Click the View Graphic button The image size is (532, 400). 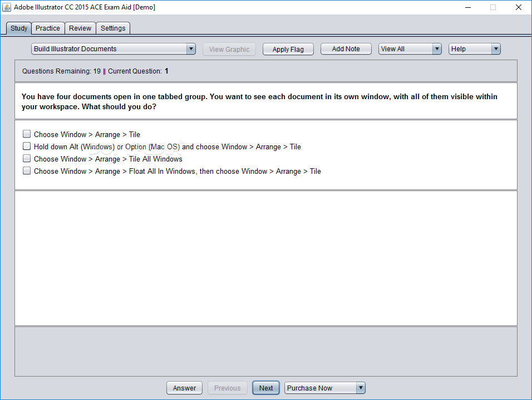tap(229, 49)
